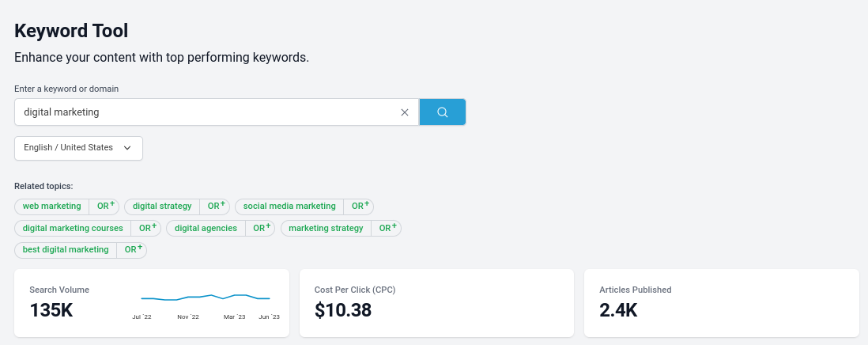The width and height of the screenshot is (868, 345).
Task: Clear the keyword field with X icon
Action: [x=405, y=112]
